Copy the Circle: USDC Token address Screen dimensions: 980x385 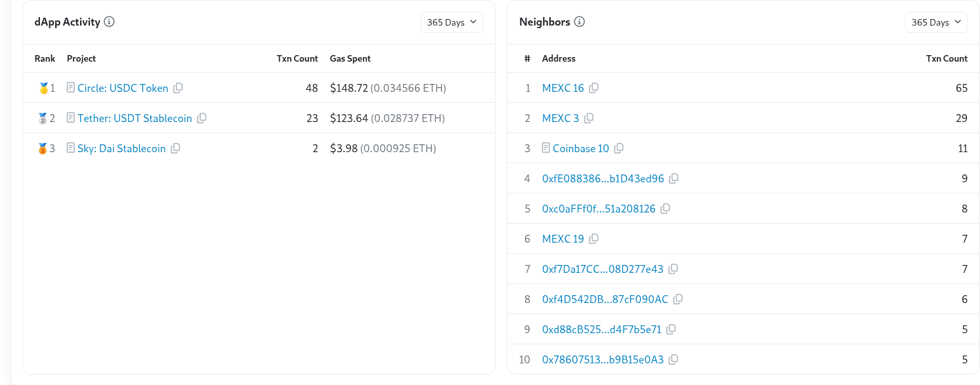pos(178,88)
